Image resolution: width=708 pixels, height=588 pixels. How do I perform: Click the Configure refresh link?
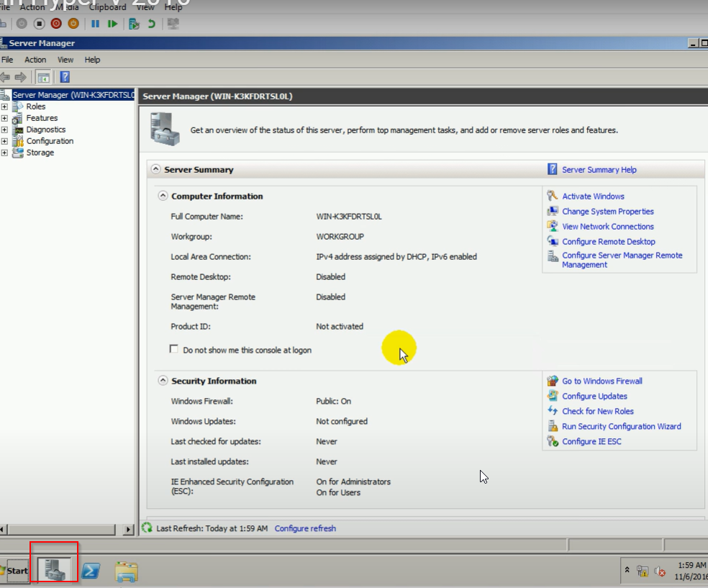(305, 528)
